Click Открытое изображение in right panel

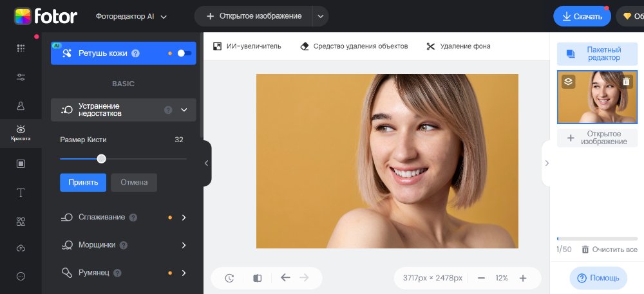(x=597, y=138)
